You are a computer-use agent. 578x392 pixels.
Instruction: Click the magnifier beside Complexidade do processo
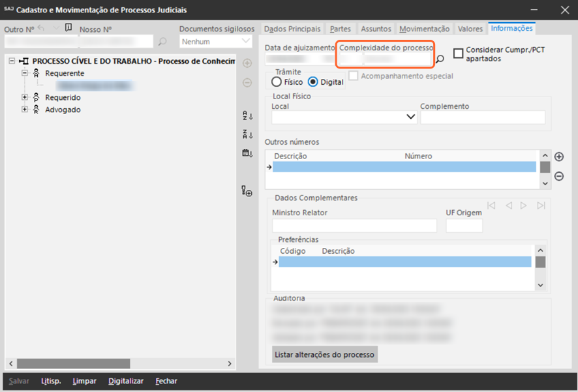(x=440, y=59)
